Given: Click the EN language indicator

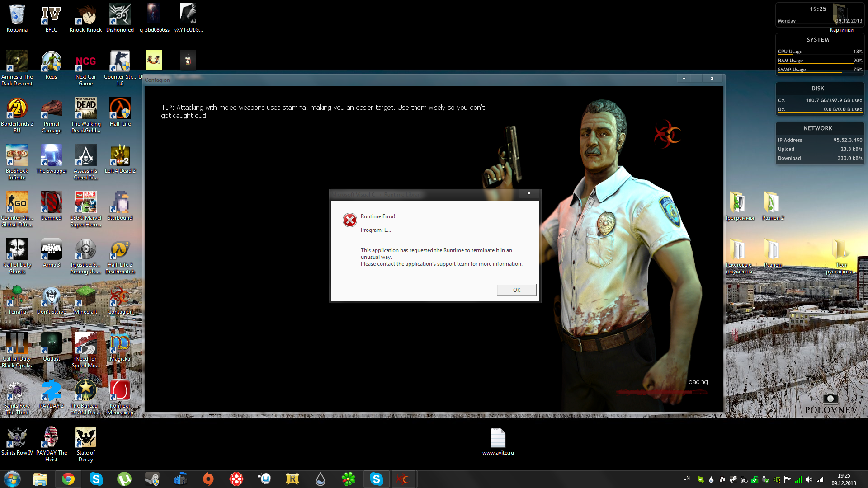Looking at the screenshot, I should [x=686, y=478].
